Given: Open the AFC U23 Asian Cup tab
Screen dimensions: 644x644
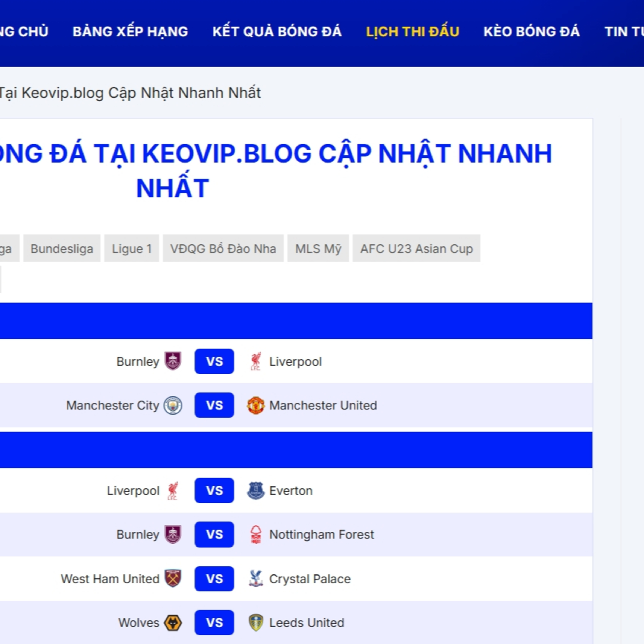Looking at the screenshot, I should coord(416,248).
